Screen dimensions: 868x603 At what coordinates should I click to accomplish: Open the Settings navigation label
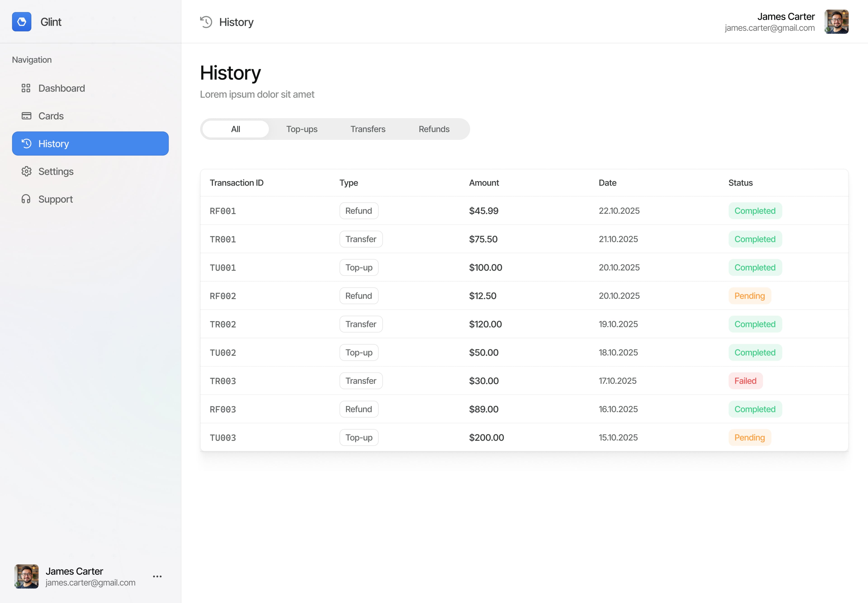56,172
